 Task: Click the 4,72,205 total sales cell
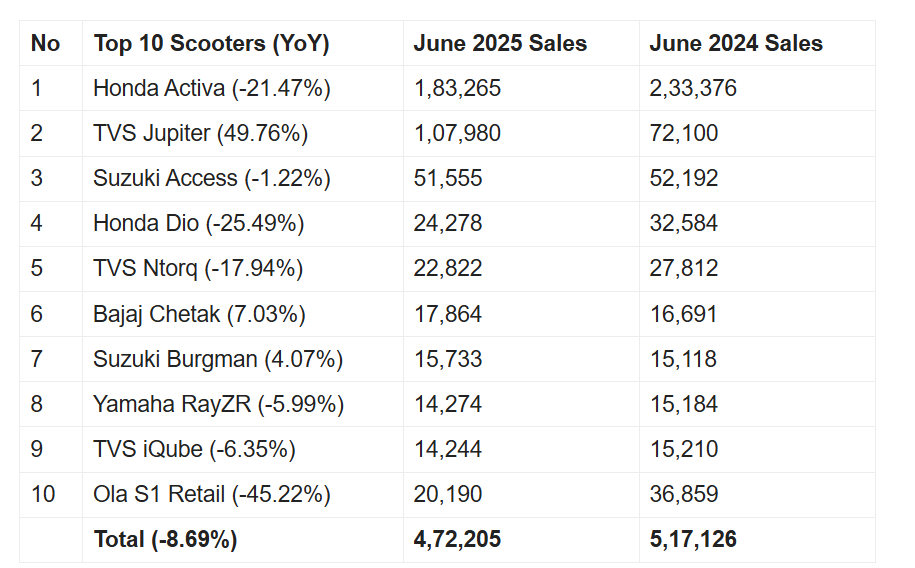click(457, 540)
